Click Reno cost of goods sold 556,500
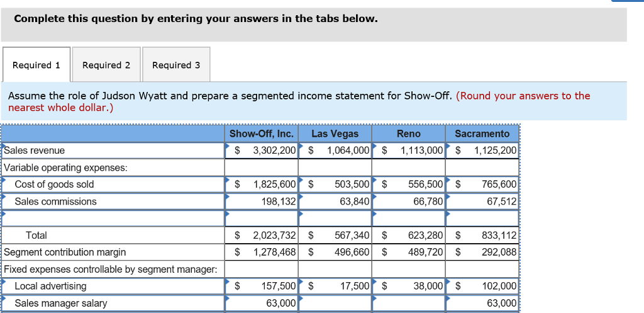 click(x=409, y=185)
